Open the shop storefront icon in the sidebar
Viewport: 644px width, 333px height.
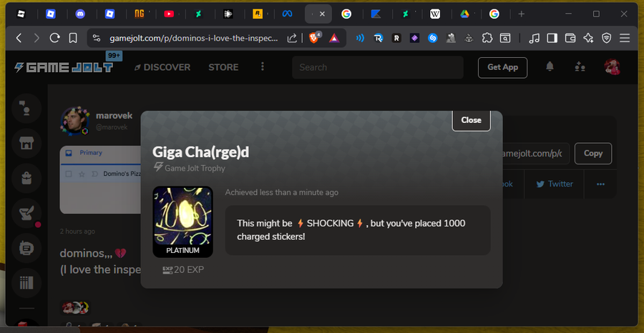click(26, 143)
